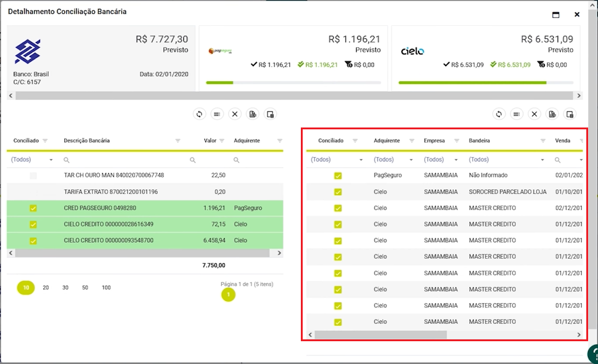Set page size to 30 items
Viewport: 598px width, 364px height.
[x=65, y=288]
